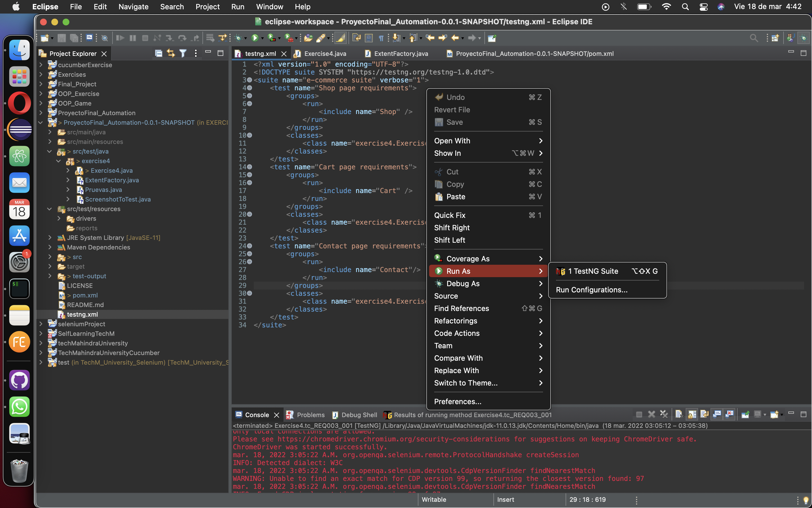Screen dimensions: 812x508
Task: Expand the drivers folder
Action: point(59,218)
